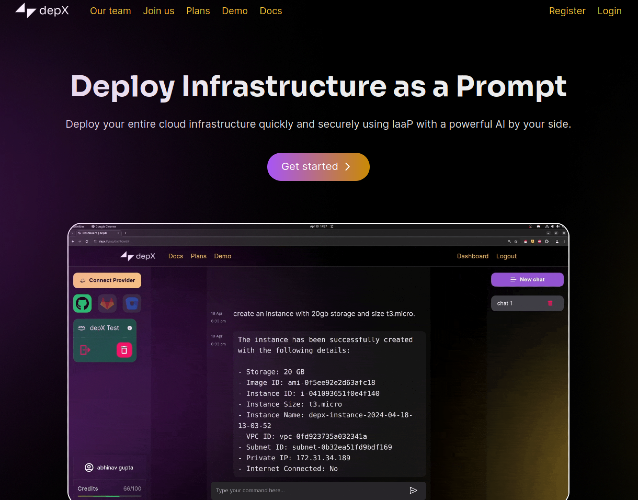Open the Demo page from top navigation

pos(235,11)
